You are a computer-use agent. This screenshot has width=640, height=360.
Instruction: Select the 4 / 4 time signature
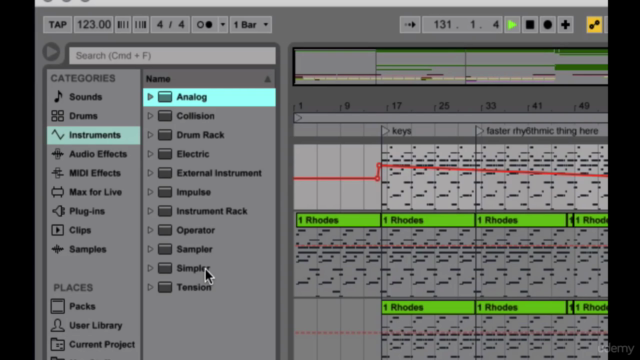(170, 25)
